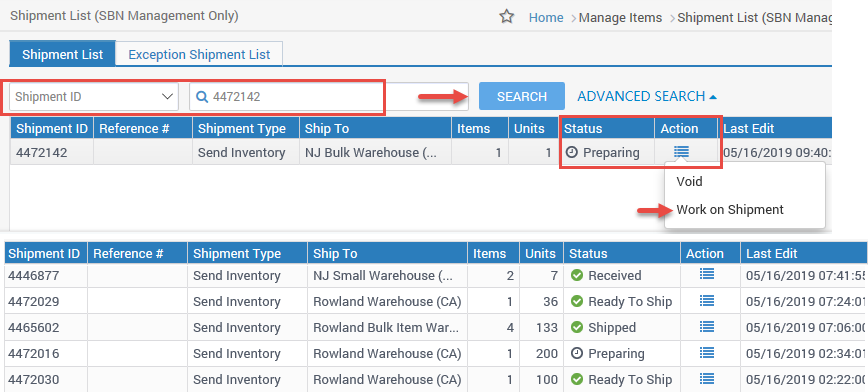Select shipment ID 4472030 cell
The width and height of the screenshot is (868, 392).
coord(46,379)
